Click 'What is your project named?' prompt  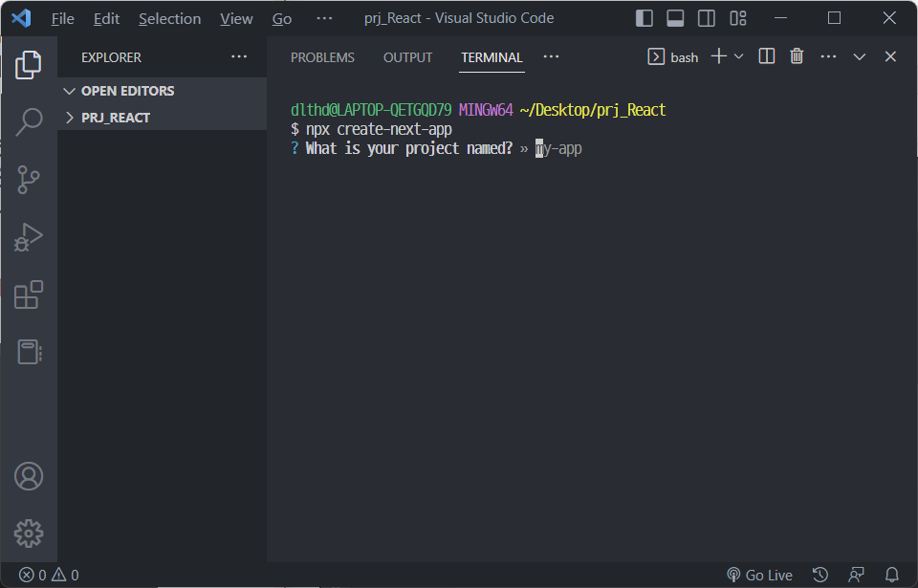(409, 149)
